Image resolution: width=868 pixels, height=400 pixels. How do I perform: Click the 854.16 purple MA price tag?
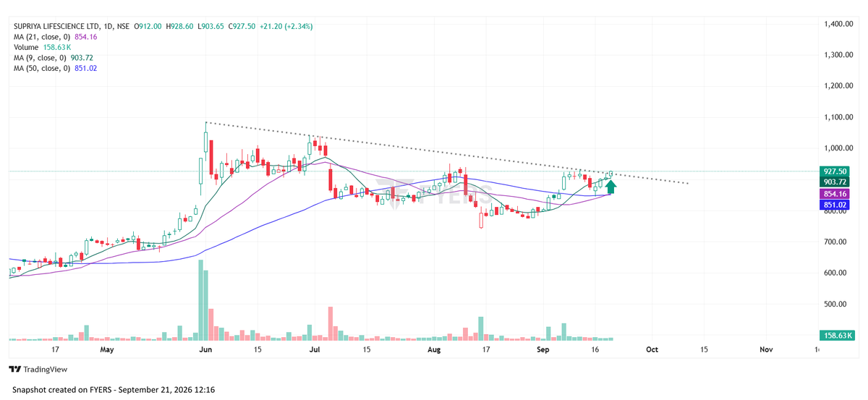(835, 195)
